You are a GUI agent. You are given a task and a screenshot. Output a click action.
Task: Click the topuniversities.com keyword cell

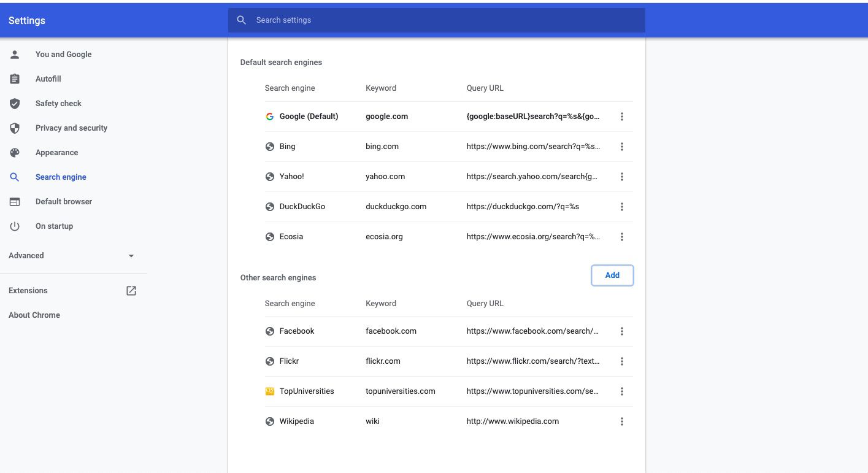coord(401,391)
